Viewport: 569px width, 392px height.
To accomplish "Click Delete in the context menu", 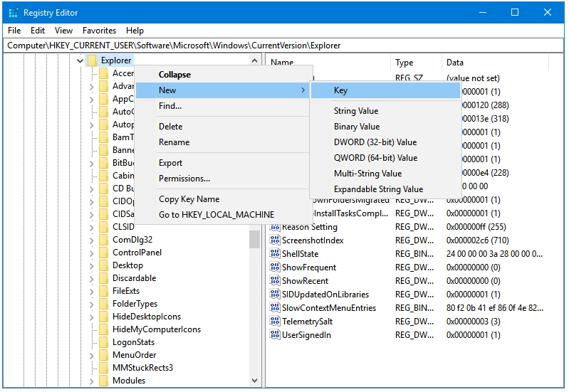I will tap(222, 127).
